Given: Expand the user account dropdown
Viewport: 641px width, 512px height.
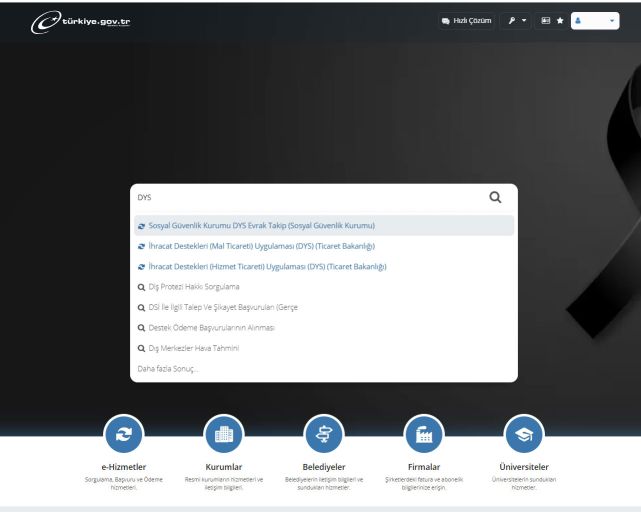Looking at the screenshot, I should pos(595,21).
